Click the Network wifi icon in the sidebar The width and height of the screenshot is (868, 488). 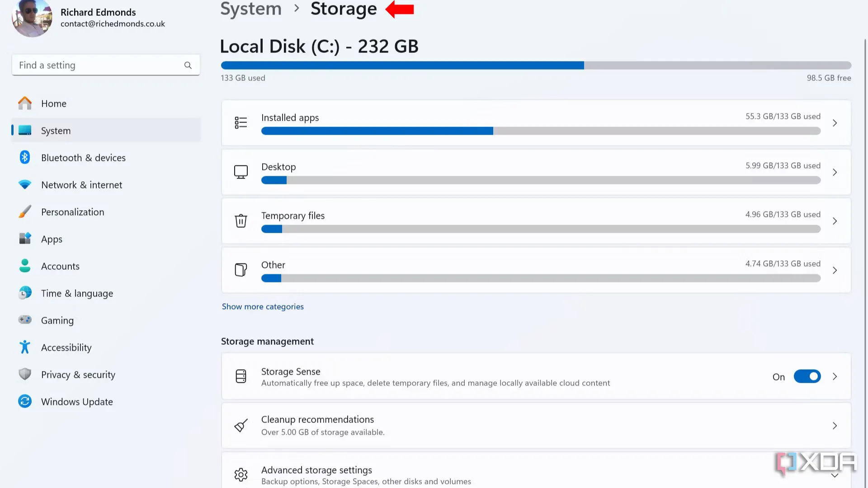pyautogui.click(x=25, y=185)
